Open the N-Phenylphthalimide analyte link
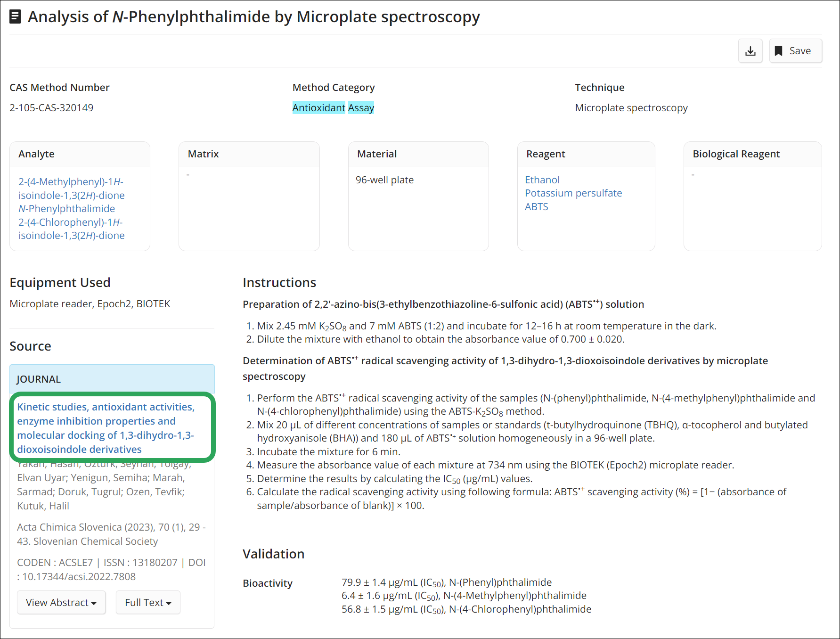Screen dimensions: 840x639 (67, 209)
